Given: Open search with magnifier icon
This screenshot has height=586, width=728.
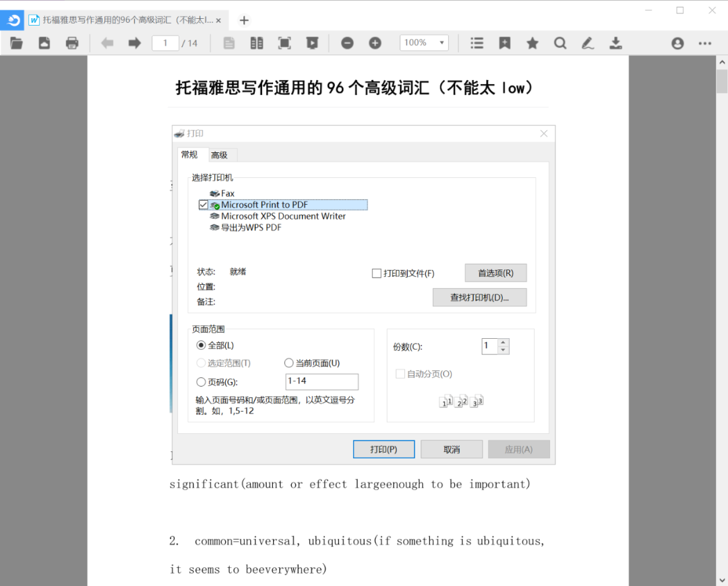Looking at the screenshot, I should click(560, 43).
